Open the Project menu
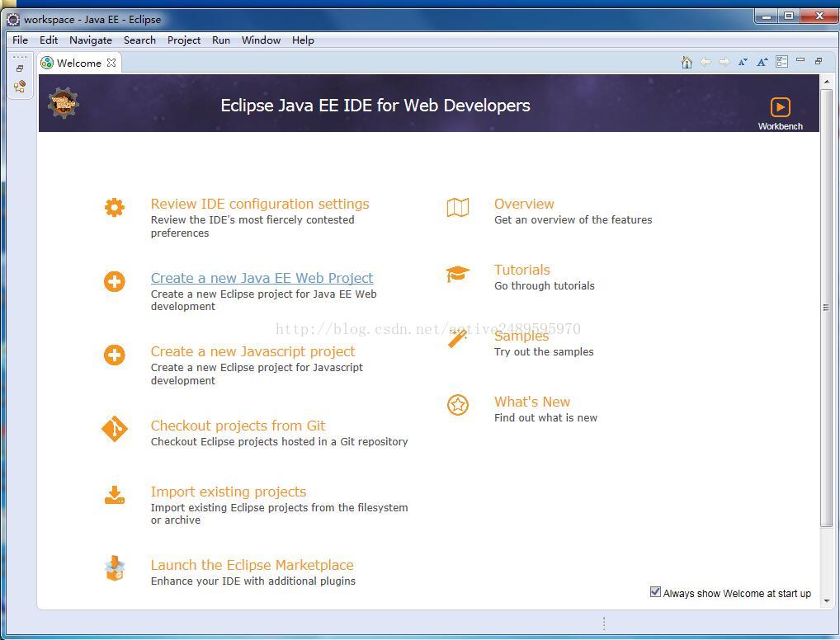The image size is (840, 640). (184, 40)
